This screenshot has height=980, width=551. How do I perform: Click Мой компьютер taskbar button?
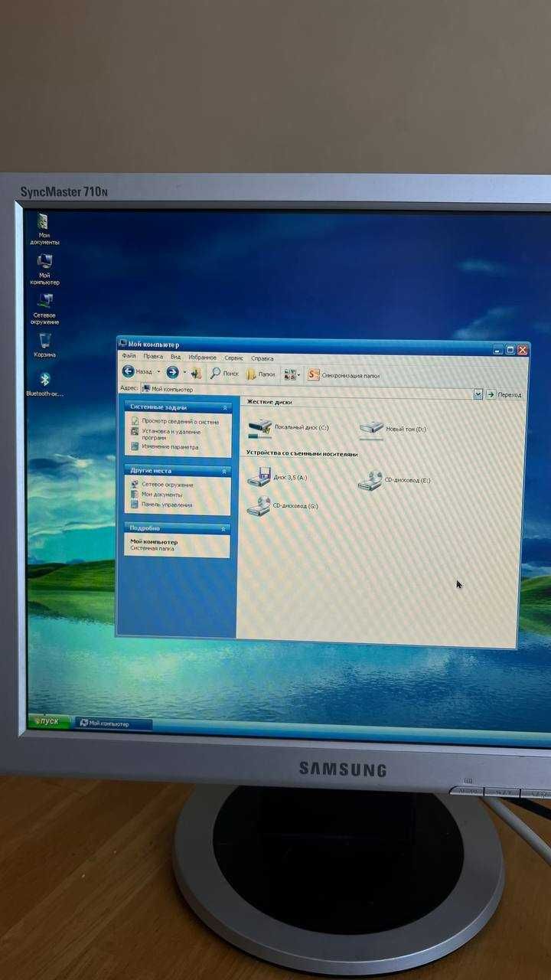point(113,724)
